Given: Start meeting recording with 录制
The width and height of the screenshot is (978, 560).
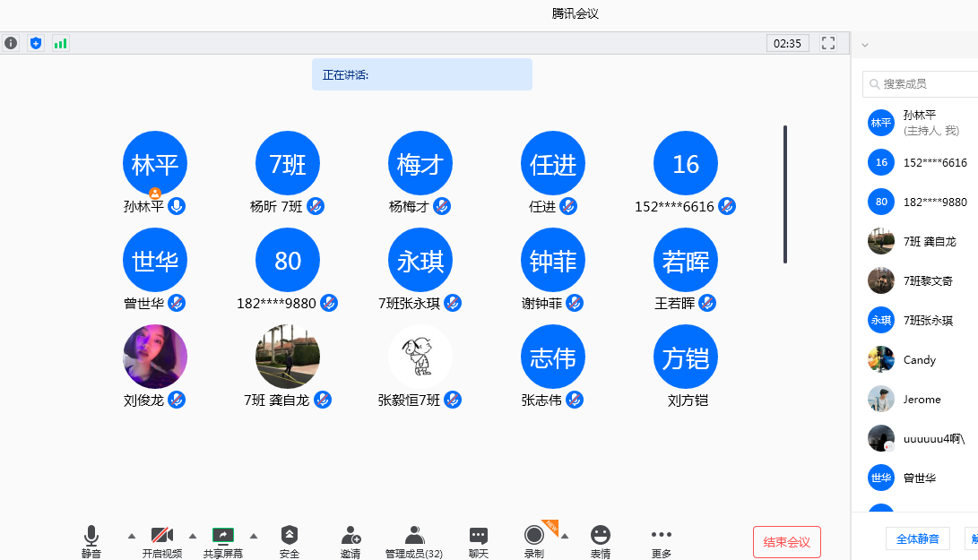Looking at the screenshot, I should pyautogui.click(x=534, y=541).
